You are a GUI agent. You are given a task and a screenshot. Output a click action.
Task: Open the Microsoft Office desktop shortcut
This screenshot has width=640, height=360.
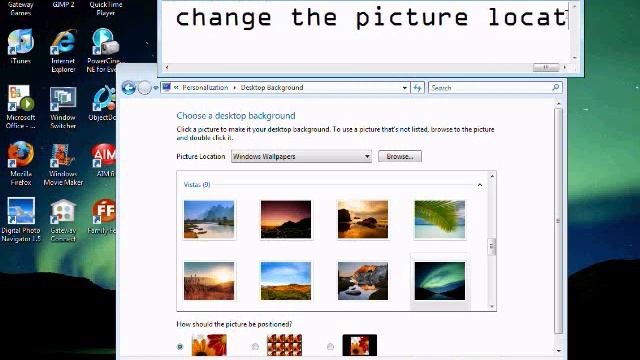point(20,107)
